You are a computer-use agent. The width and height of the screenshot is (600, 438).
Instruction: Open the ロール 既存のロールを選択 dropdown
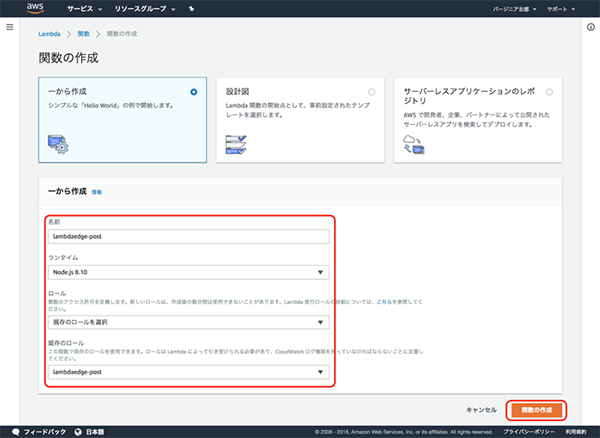[188, 322]
